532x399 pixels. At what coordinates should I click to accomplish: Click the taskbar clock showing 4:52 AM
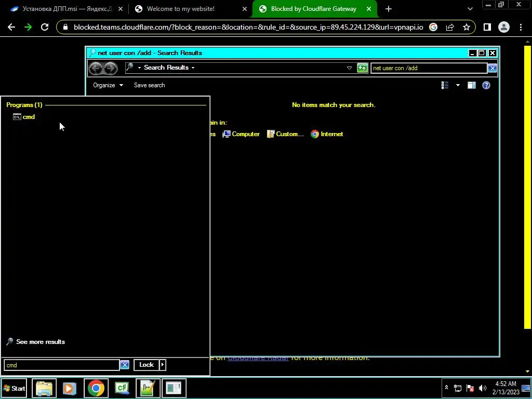506,388
